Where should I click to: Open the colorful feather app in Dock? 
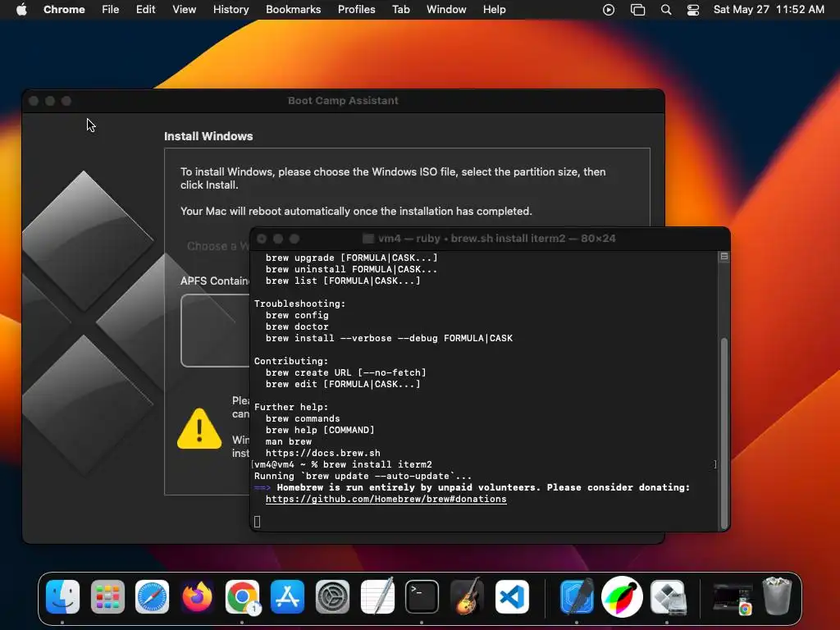coord(622,596)
